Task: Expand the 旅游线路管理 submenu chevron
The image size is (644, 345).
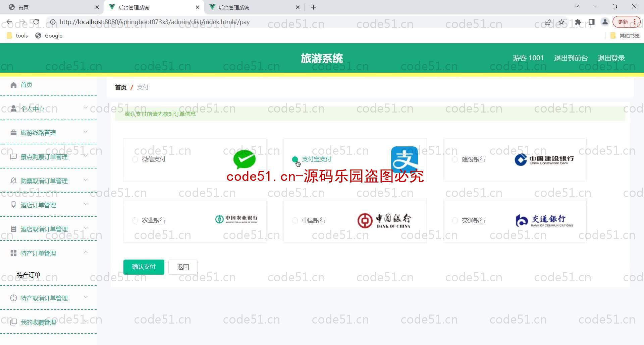Action: click(x=86, y=132)
